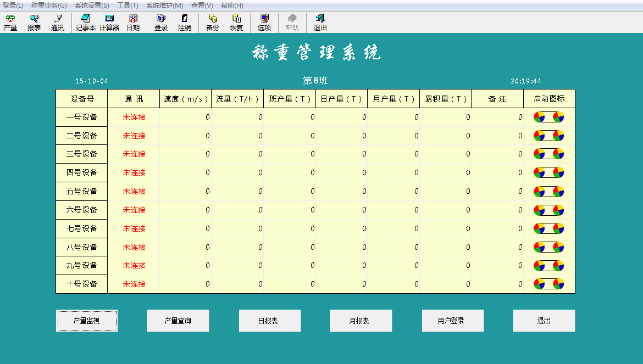Click the bottom 退出 button
Image resolution: width=643 pixels, height=364 pixels.
(544, 321)
